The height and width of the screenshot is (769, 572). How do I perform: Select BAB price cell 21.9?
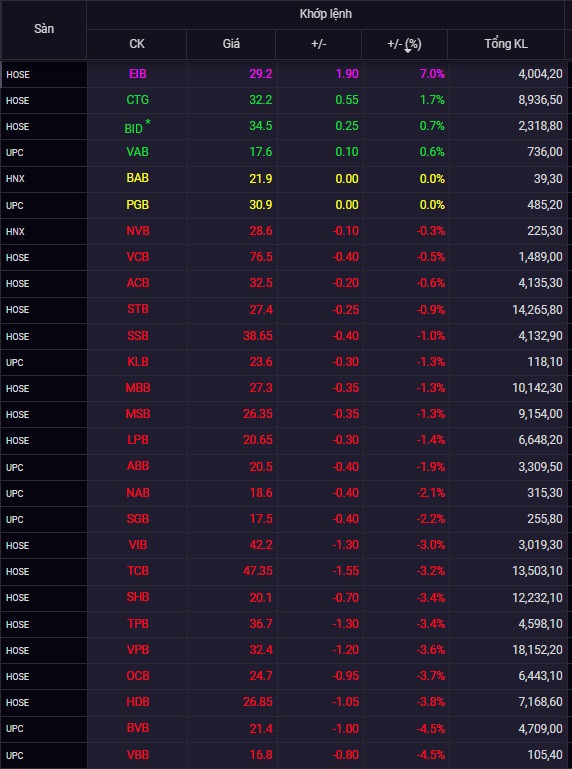[260, 179]
